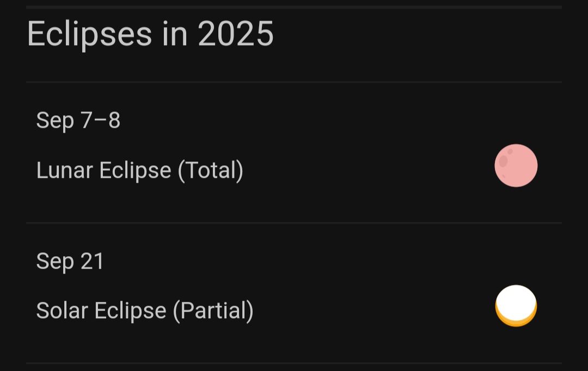The width and height of the screenshot is (588, 371).
Task: Click the word Total in parentheses
Action: [x=210, y=170]
